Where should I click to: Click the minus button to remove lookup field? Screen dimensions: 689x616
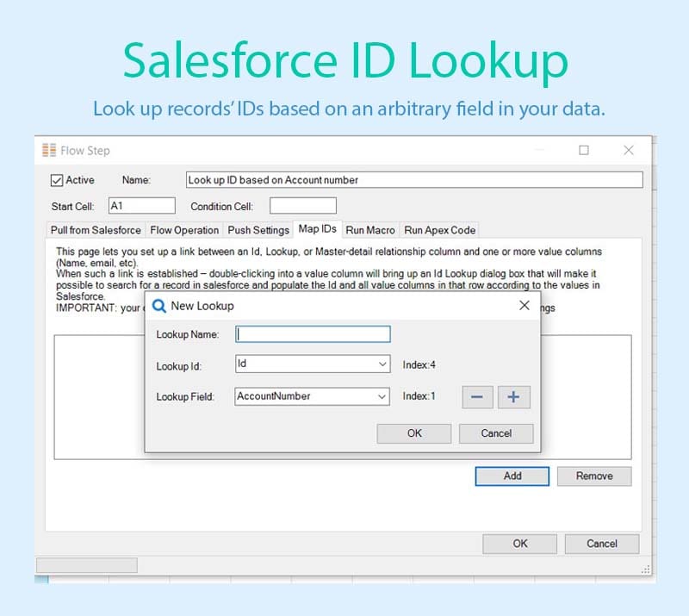[x=478, y=397]
